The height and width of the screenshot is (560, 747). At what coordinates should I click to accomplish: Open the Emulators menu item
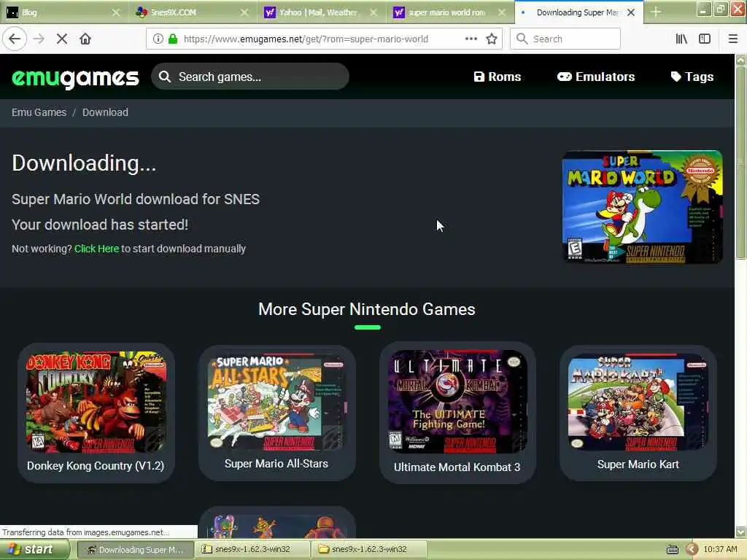(595, 77)
